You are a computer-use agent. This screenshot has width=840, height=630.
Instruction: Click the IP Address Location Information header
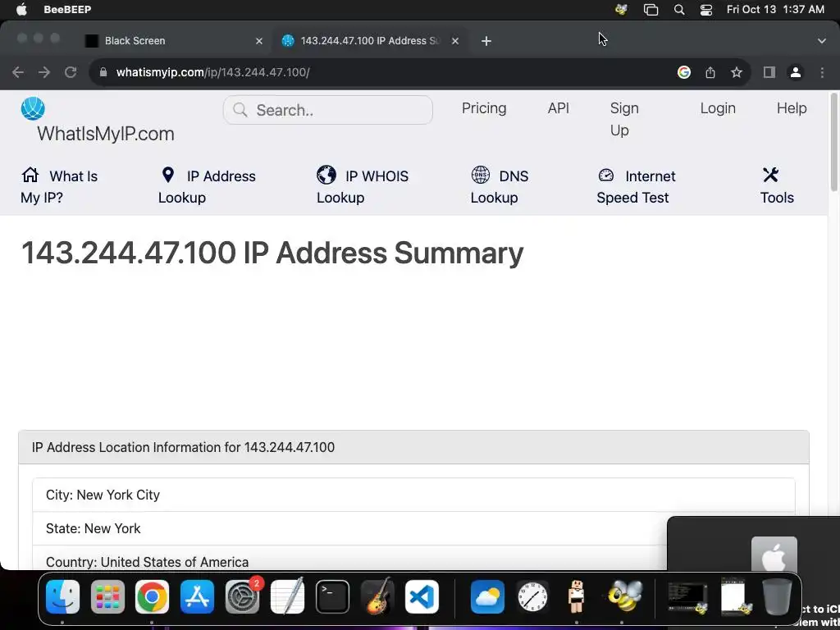point(413,447)
